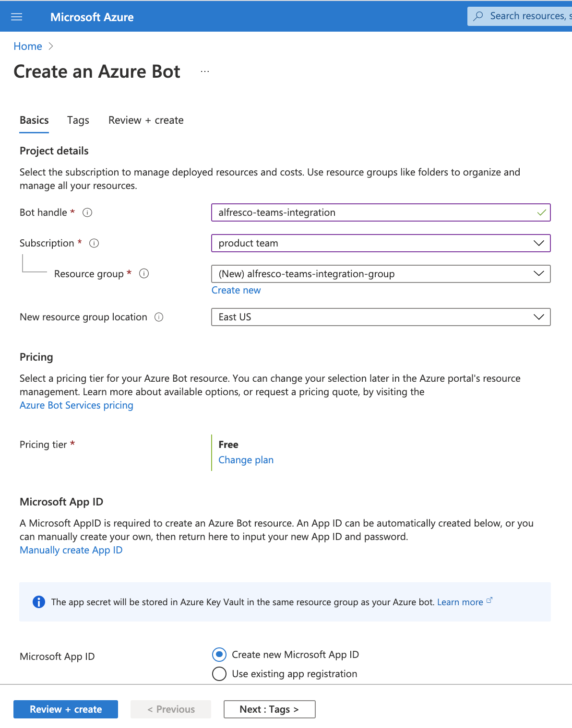Switch to the Review + create tab
Screen dimensions: 572x728
[x=146, y=120]
